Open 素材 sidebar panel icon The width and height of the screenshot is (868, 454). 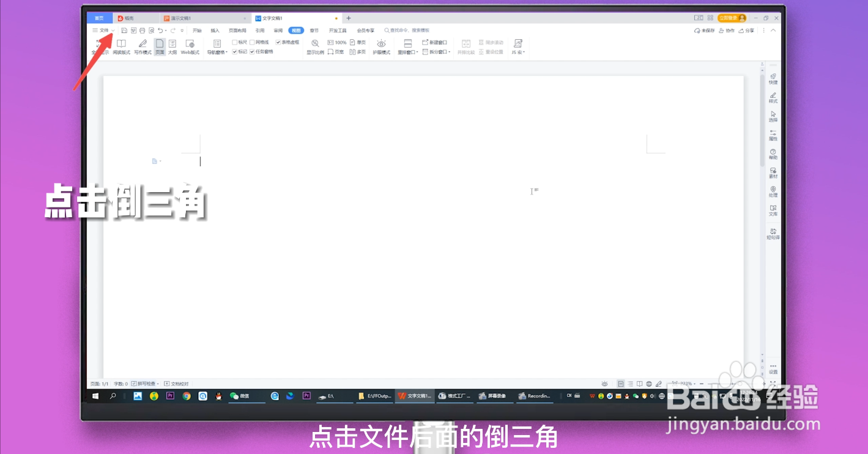point(773,173)
